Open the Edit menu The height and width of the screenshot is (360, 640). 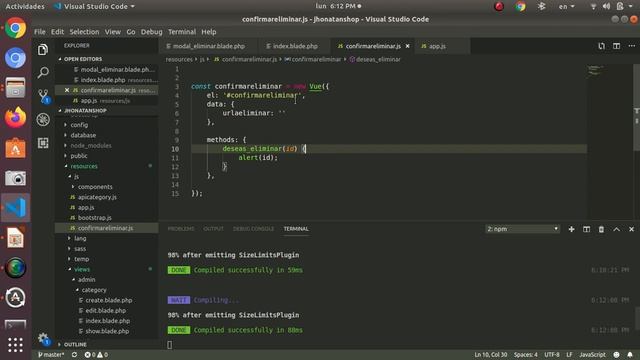57,32
